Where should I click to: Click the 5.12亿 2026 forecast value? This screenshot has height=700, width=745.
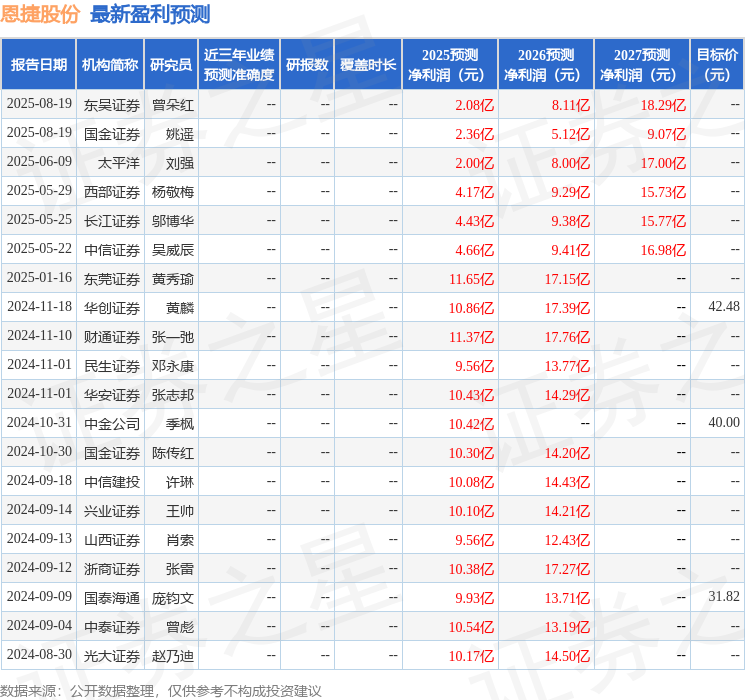click(x=571, y=134)
